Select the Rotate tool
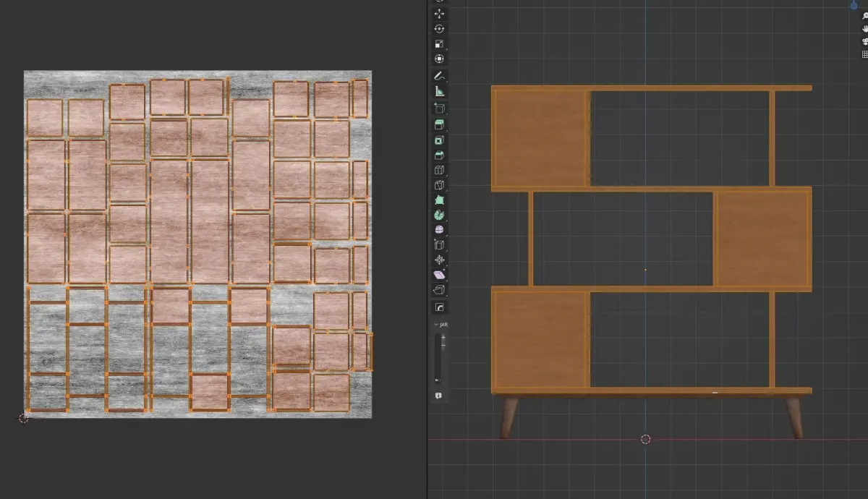Viewport: 868px width, 499px height. pos(439,29)
